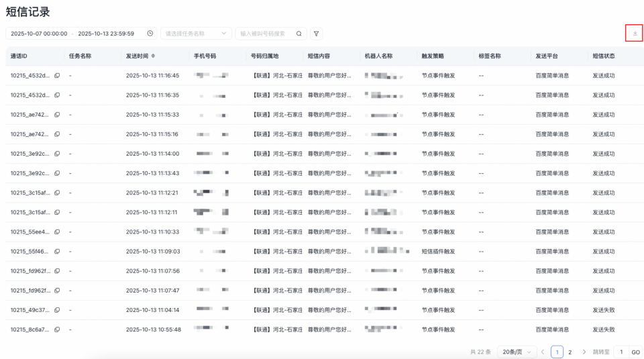Click the download export icon
Image resolution: width=644 pixels, height=359 pixels.
click(x=635, y=33)
